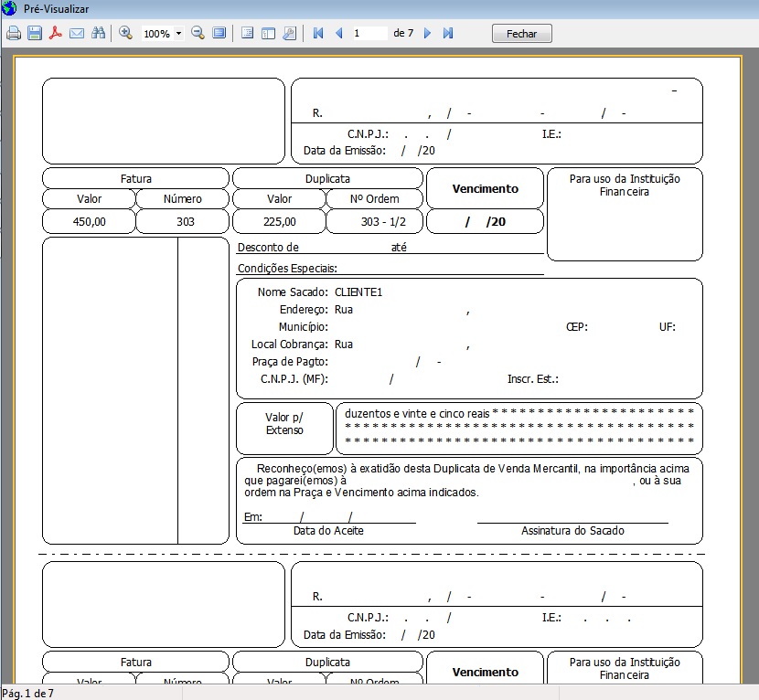The height and width of the screenshot is (700, 759).
Task: Click the Data do Aceite label
Action: [x=328, y=531]
